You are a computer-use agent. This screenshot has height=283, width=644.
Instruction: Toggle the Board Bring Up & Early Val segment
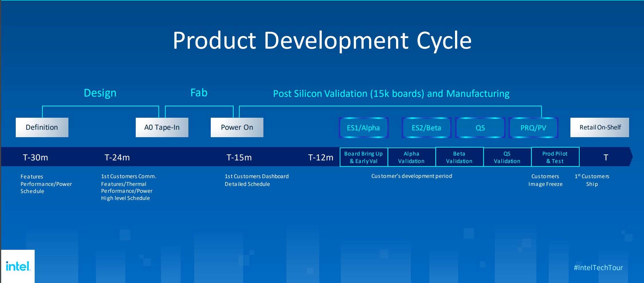pos(363,157)
